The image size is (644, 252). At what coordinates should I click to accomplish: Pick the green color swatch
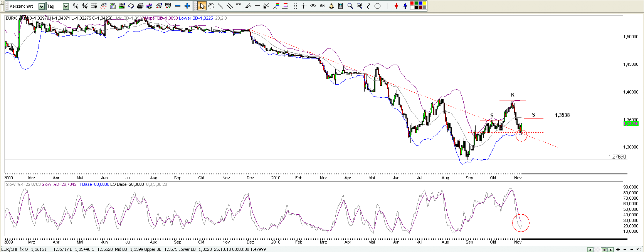(416, 3)
